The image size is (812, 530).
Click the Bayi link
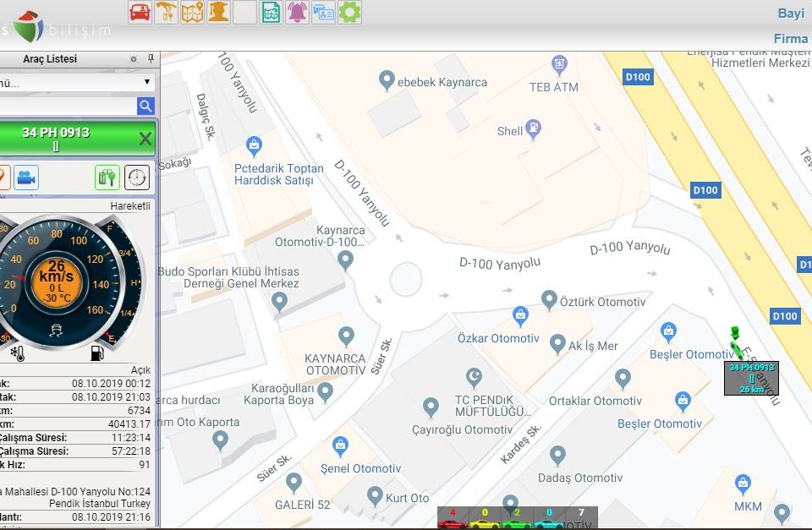[x=791, y=13]
